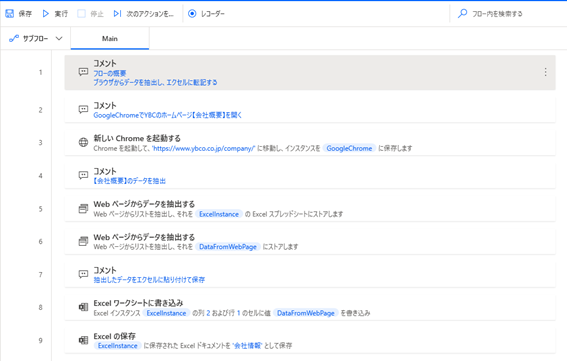
Task: Run next action with the step icon
Action: coord(117,14)
